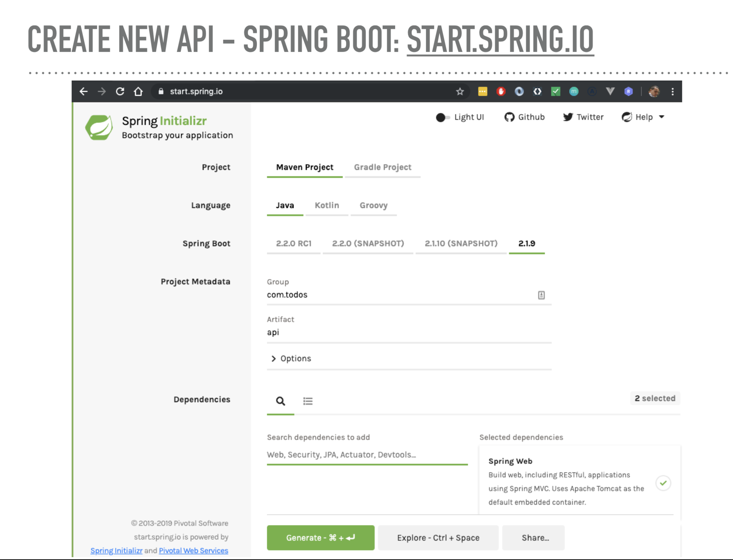Choose Kotlin as the language
Viewport: 733px width, 560px height.
[327, 205]
